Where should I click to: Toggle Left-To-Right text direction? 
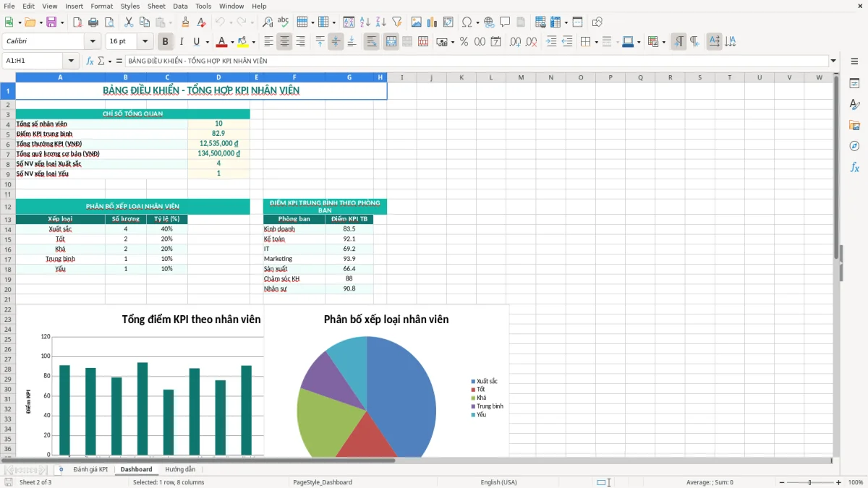pyautogui.click(x=678, y=42)
